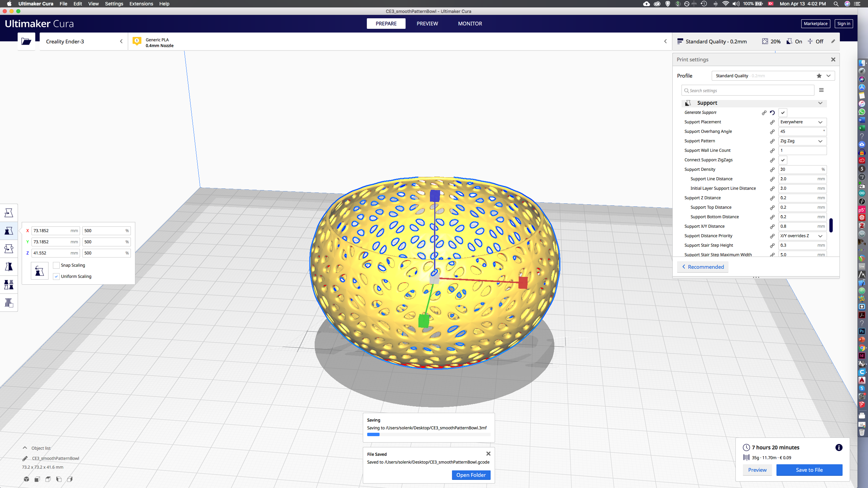Go back to Recommended settings
This screenshot has height=488, width=868.
pyautogui.click(x=703, y=267)
